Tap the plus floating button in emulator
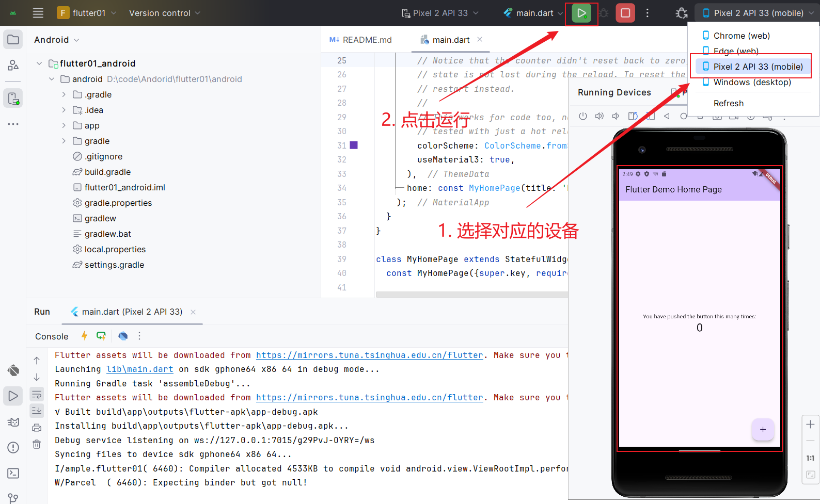Viewport: 820px width, 504px height. coord(763,429)
